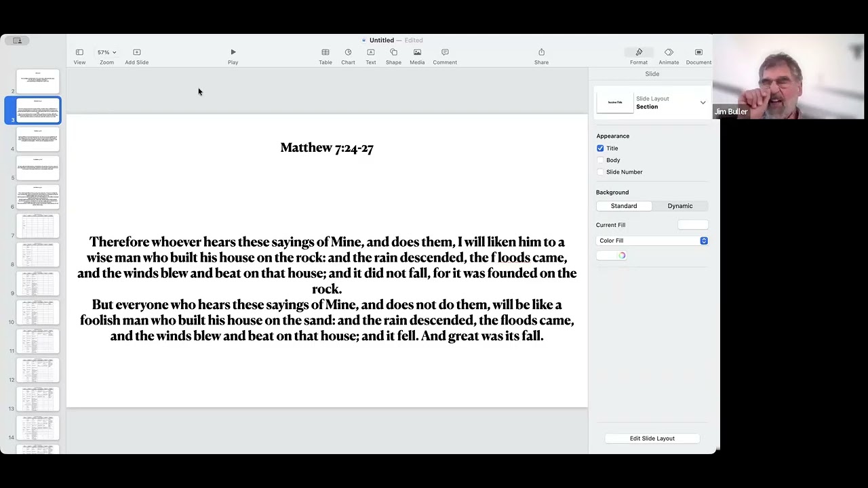The image size is (868, 488).
Task: Click the Current Fill color swatch
Action: pyautogui.click(x=692, y=225)
